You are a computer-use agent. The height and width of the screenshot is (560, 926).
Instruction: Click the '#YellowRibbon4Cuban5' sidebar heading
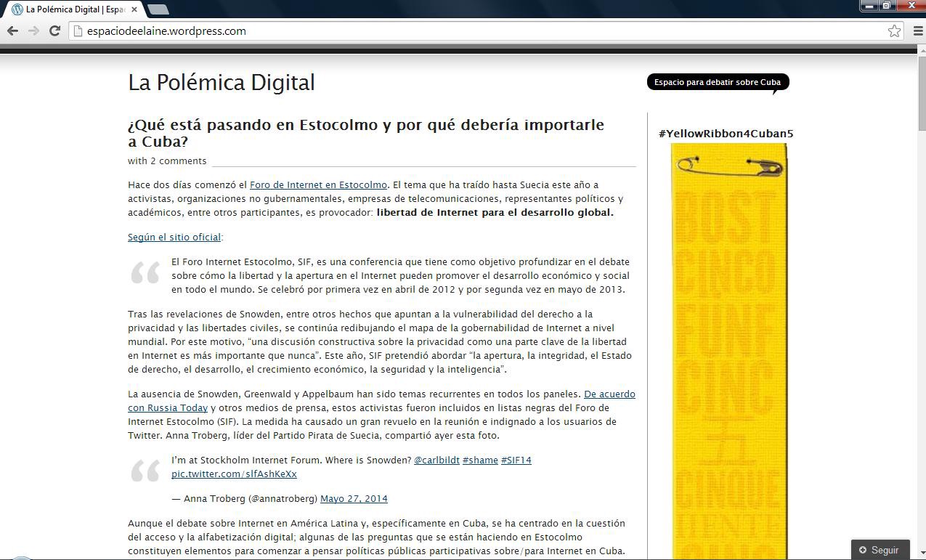(x=726, y=134)
